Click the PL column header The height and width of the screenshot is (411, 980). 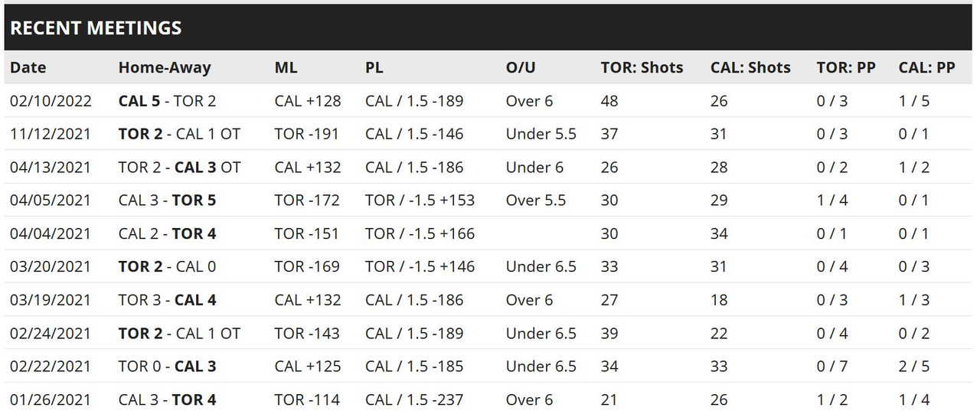[374, 67]
